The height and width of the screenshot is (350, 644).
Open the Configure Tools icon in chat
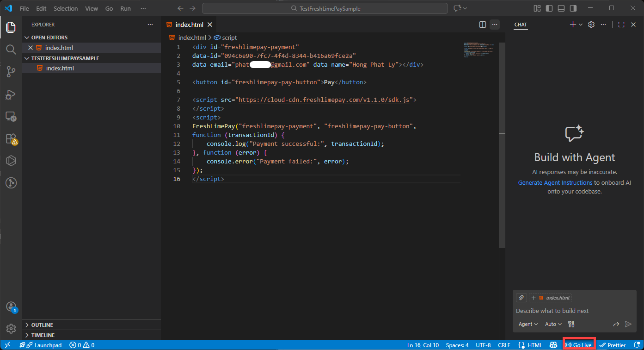click(571, 324)
